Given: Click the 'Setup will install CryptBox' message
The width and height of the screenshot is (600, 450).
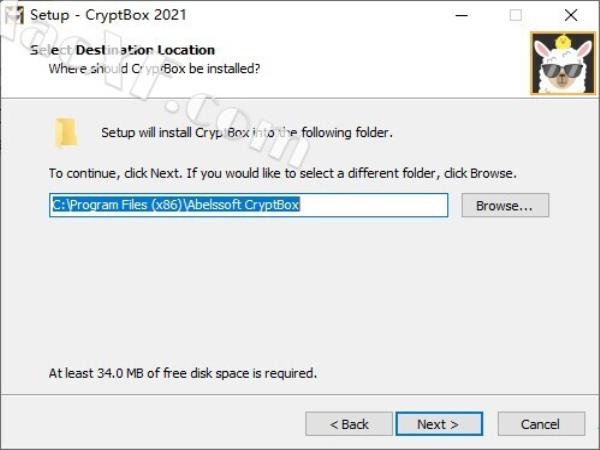Looking at the screenshot, I should click(x=247, y=133).
